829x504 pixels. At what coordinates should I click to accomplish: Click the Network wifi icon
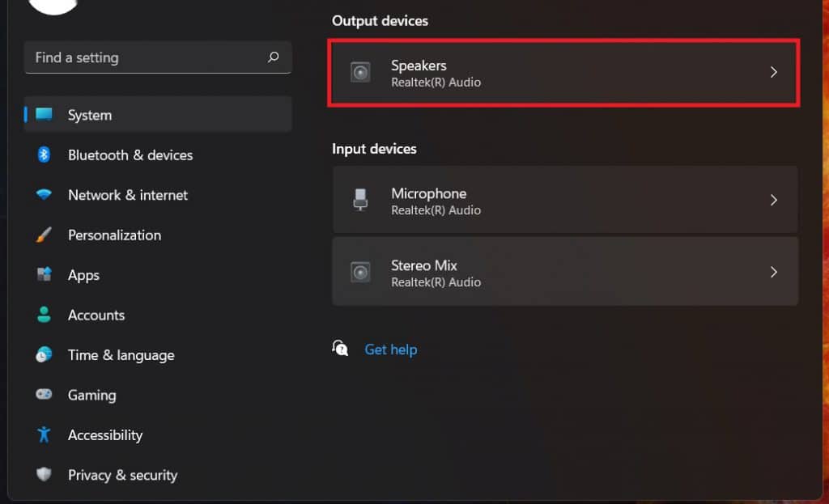[44, 194]
